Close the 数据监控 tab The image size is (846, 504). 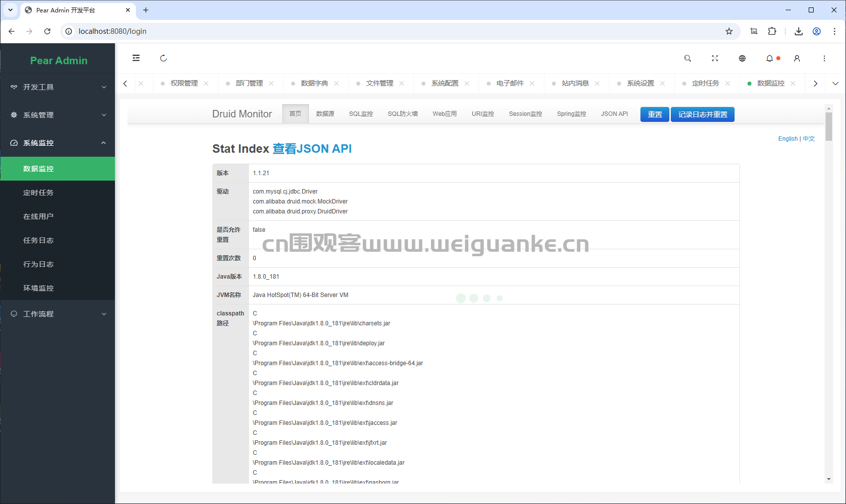[793, 84]
